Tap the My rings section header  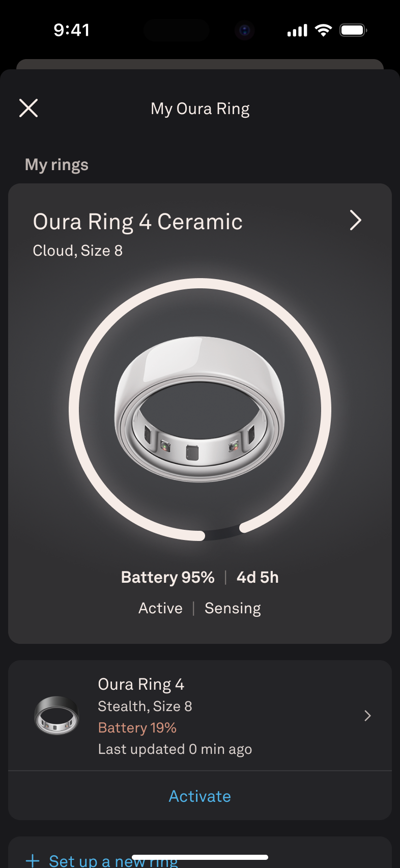coord(56,165)
